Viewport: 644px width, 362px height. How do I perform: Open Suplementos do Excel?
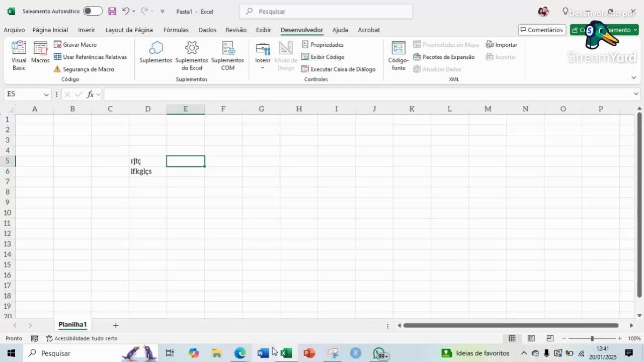pyautogui.click(x=192, y=56)
